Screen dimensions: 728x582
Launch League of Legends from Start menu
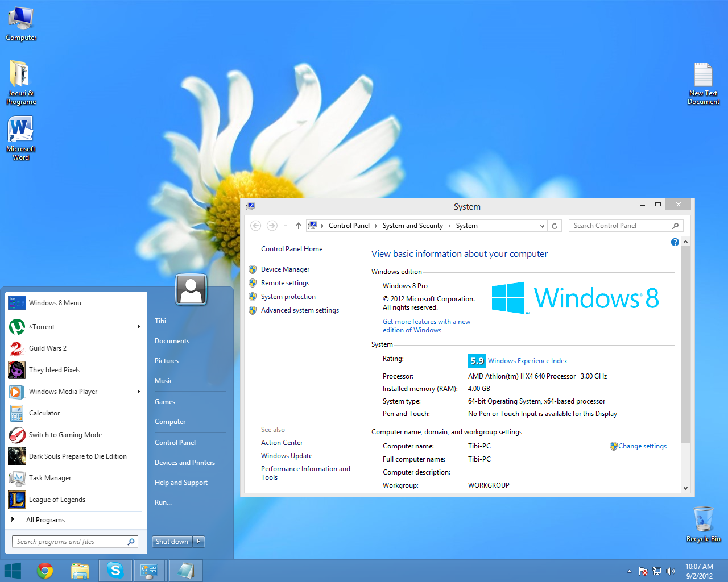75,500
